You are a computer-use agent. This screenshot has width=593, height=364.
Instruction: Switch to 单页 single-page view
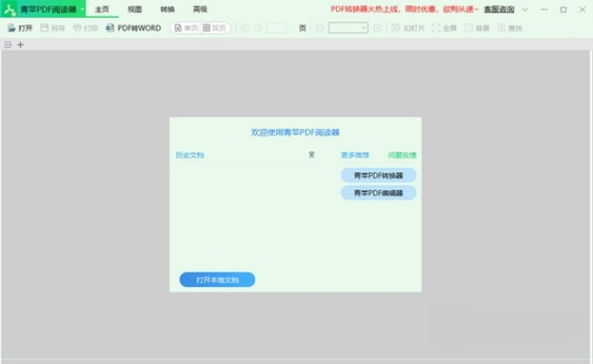[x=185, y=28]
